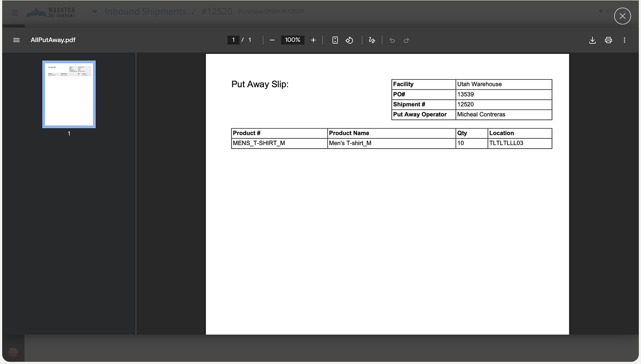Click the Wasatch Ski Company logo

click(x=51, y=12)
